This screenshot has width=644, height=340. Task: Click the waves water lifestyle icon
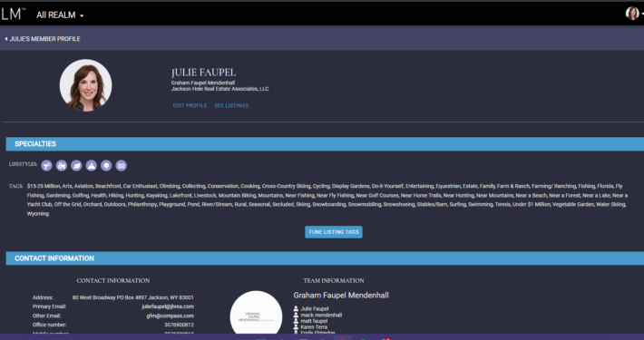(x=122, y=166)
